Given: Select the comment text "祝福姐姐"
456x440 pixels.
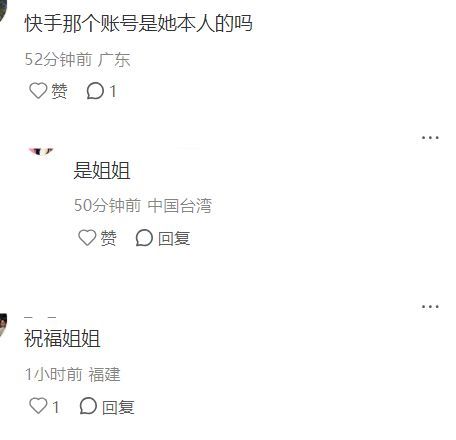Looking at the screenshot, I should pos(62,339).
